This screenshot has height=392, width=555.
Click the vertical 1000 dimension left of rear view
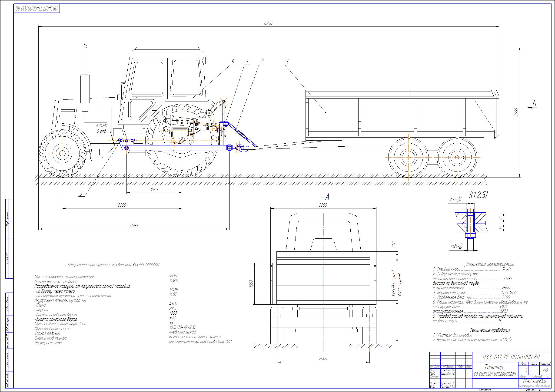[x=251, y=284]
